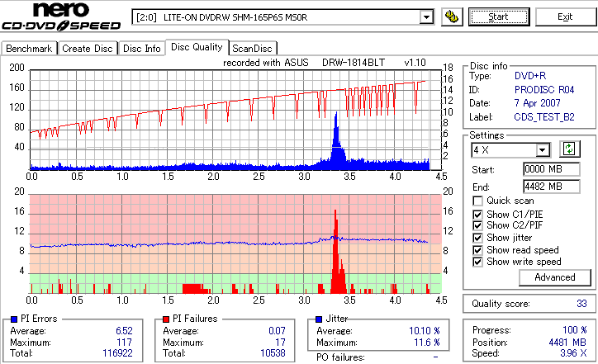Click the Progress value 100 %
This screenshot has width=598, height=364.
575,330
